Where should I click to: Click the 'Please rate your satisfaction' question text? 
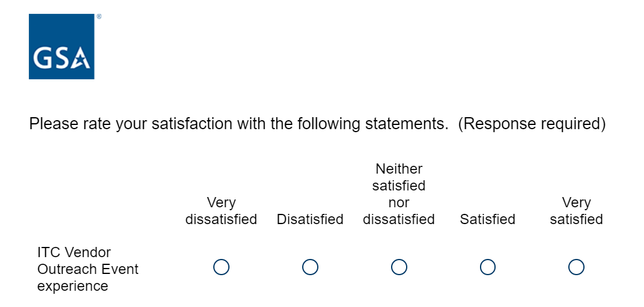click(150, 124)
